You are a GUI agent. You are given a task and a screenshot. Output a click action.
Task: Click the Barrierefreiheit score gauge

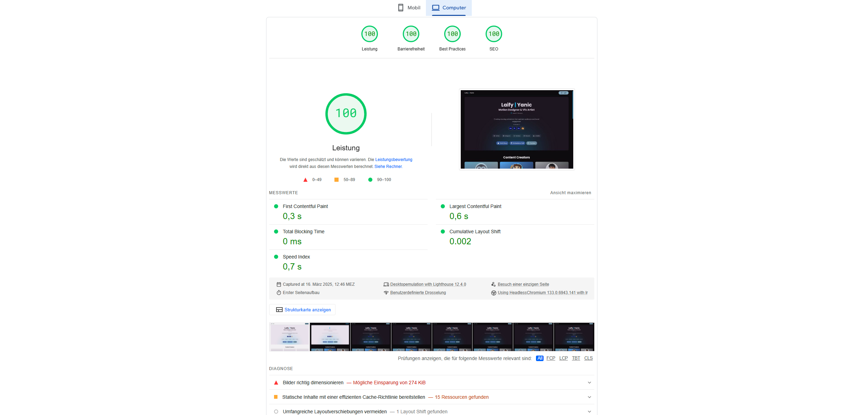pyautogui.click(x=411, y=34)
